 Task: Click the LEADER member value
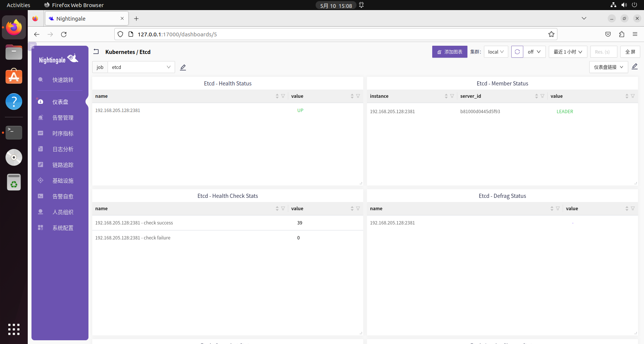565,112
